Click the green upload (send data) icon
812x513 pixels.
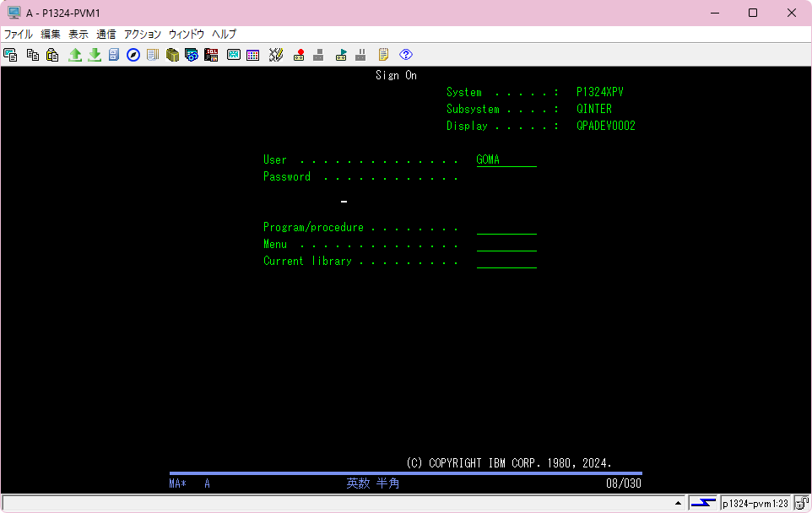click(75, 54)
